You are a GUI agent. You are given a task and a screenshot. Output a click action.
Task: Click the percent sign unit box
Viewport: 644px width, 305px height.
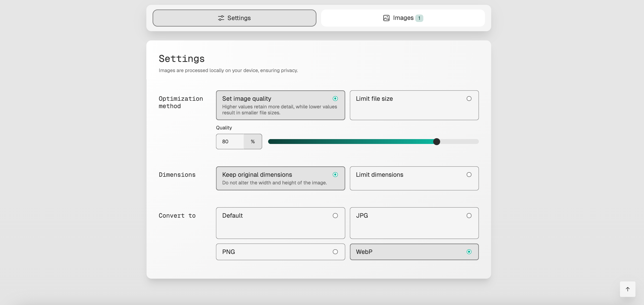(x=253, y=142)
